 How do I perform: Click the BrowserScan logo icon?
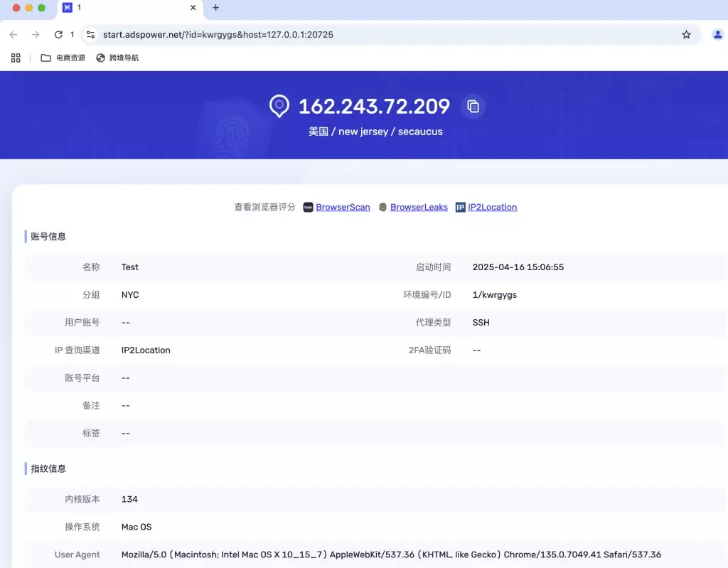[308, 207]
